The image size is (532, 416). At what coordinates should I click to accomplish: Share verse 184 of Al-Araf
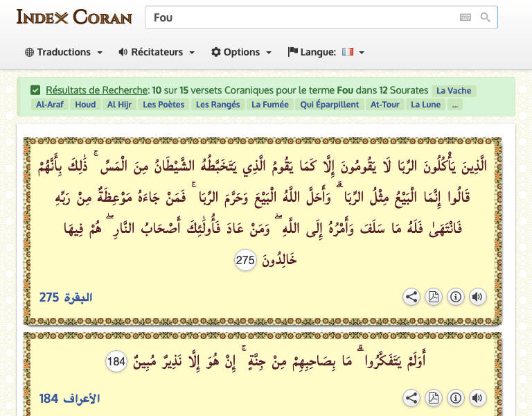click(411, 398)
